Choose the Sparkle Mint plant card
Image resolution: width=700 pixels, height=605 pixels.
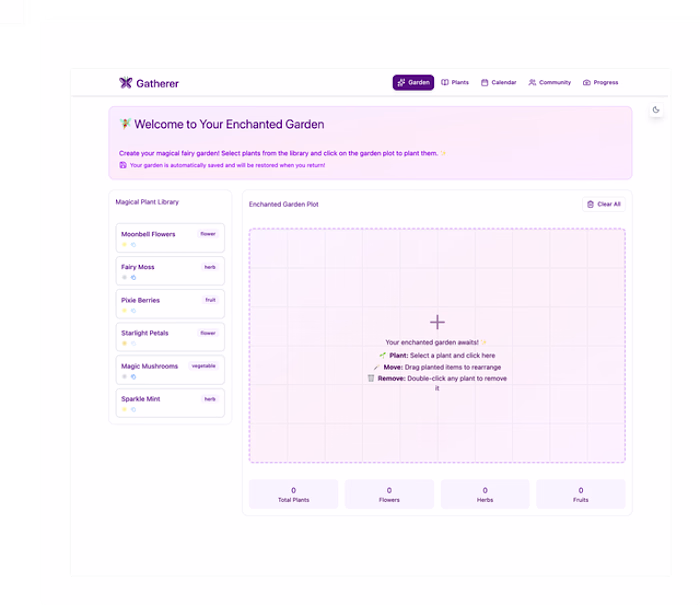[x=170, y=403]
